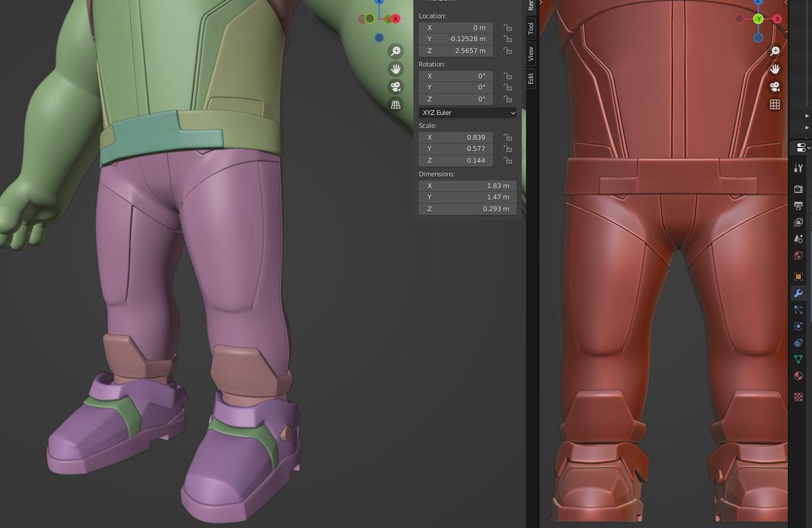Switch to Edit sidebar tab
Viewport: 812px width, 528px height.
tap(531, 79)
